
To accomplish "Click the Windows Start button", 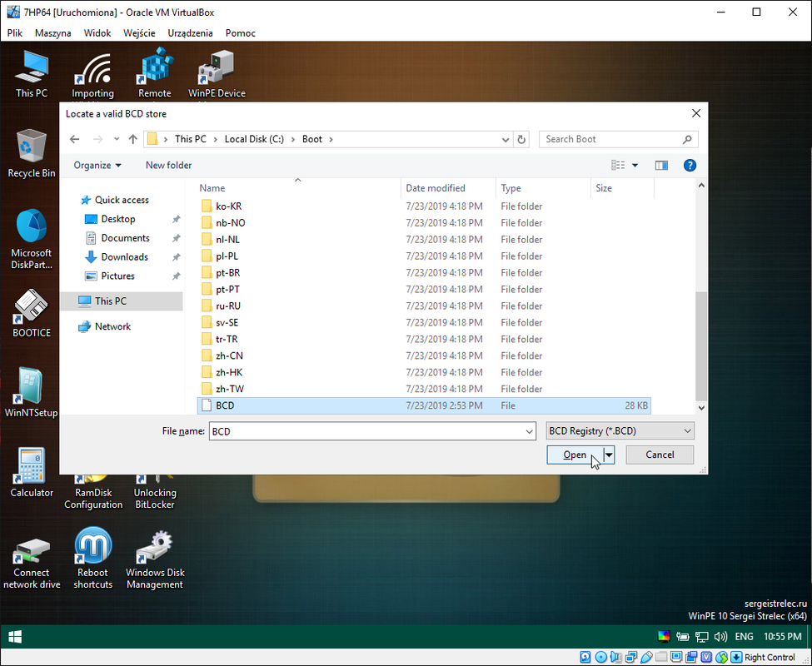I will [15, 637].
